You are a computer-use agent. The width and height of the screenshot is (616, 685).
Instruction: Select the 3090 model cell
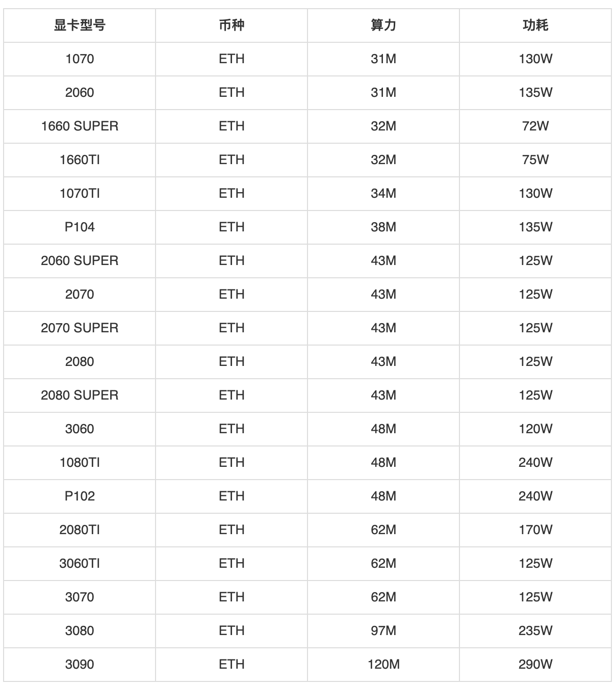[80, 664]
